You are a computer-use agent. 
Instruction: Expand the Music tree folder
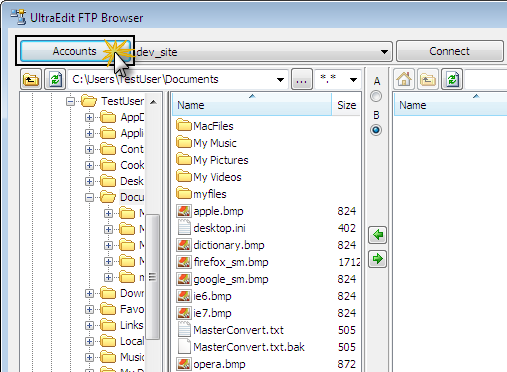point(89,357)
